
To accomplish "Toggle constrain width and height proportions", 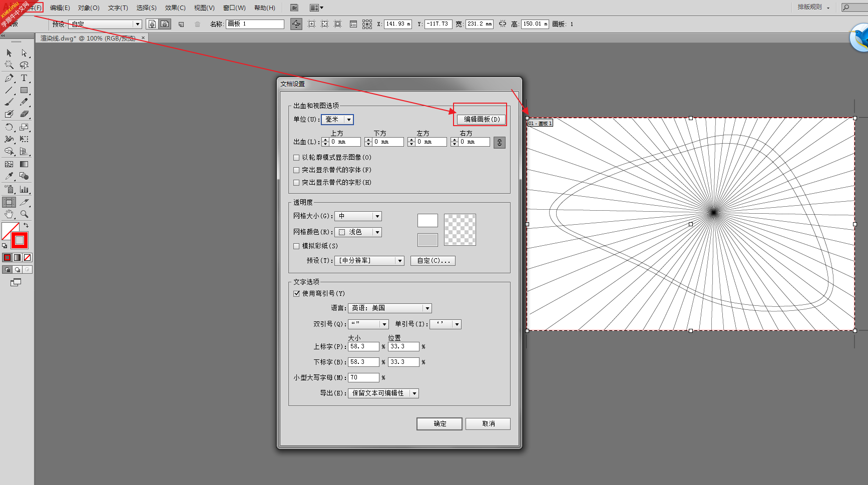I will click(x=503, y=24).
